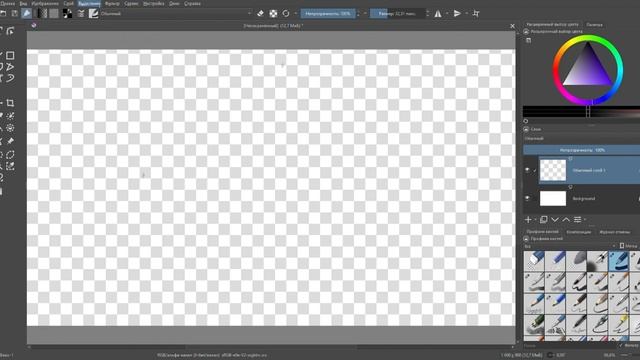Select the Rectangle tool in the toolbox
The width and height of the screenshot is (640, 360).
tap(10, 55)
